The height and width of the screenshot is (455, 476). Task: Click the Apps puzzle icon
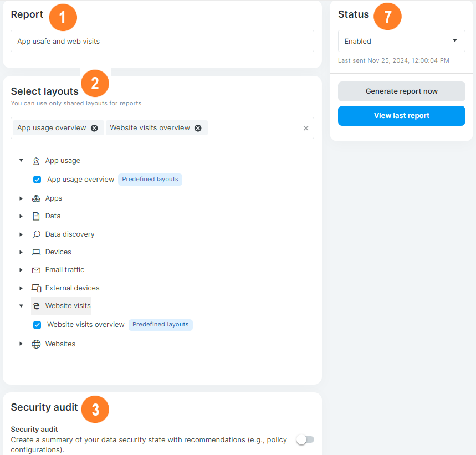tap(36, 198)
